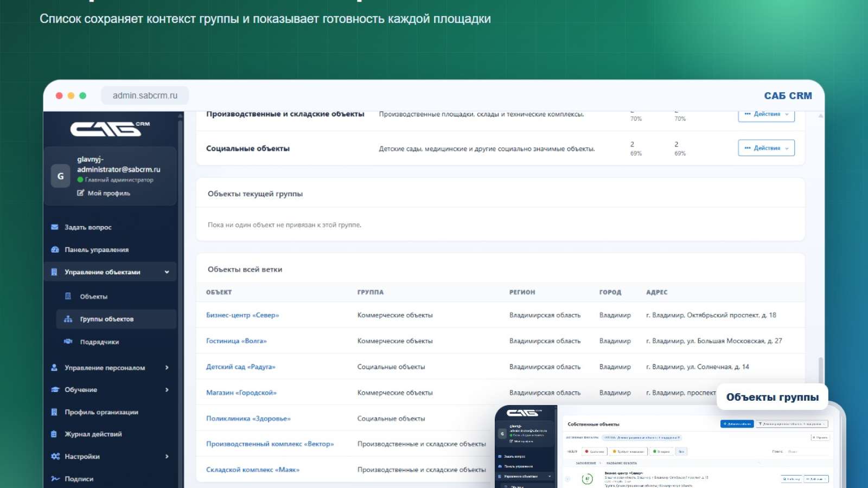The width and height of the screenshot is (868, 488).
Task: Click the graduation cap icon for Обучение
Action: tap(55, 390)
